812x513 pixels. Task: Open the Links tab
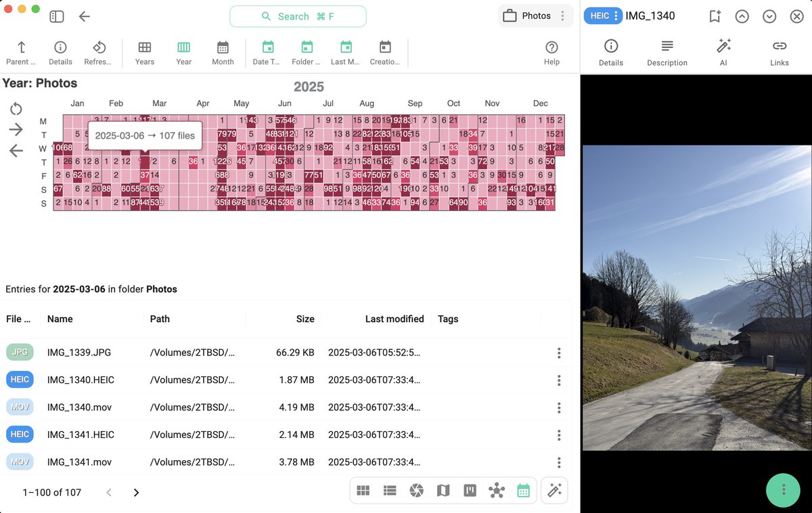coord(780,53)
